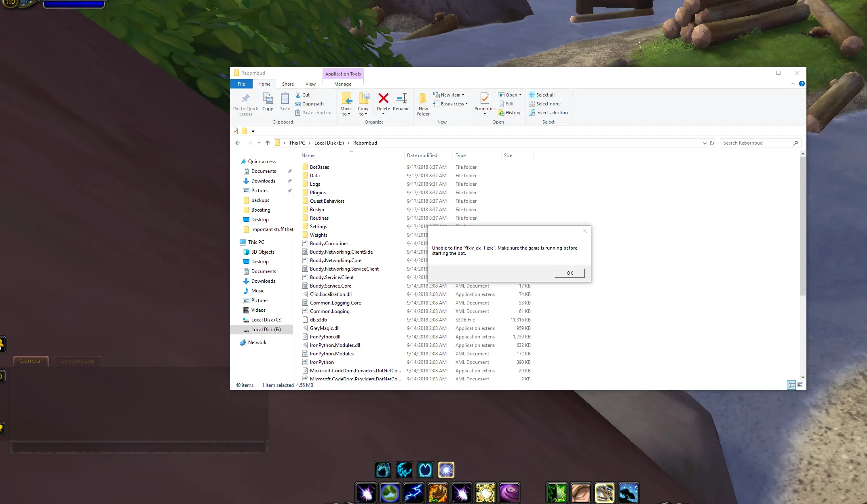Click the search magnifier icon
The height and width of the screenshot is (504, 867).
[x=795, y=143]
